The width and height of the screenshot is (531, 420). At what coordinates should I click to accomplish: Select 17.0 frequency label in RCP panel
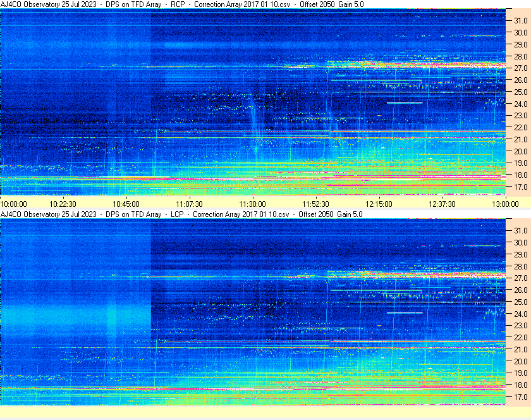(x=520, y=187)
